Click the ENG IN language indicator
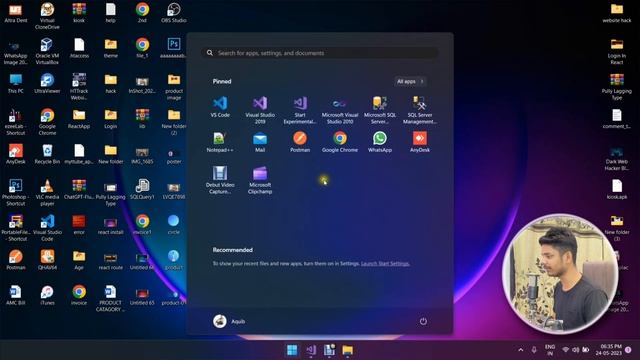640x360 pixels. (550, 350)
